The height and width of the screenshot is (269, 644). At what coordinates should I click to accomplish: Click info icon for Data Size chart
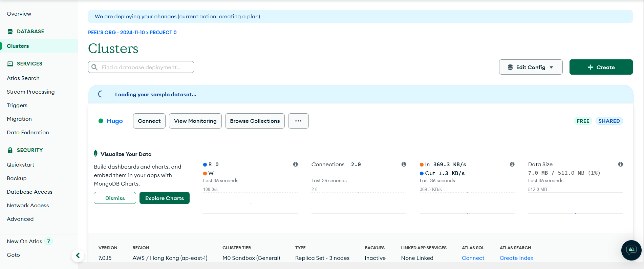(x=620, y=164)
